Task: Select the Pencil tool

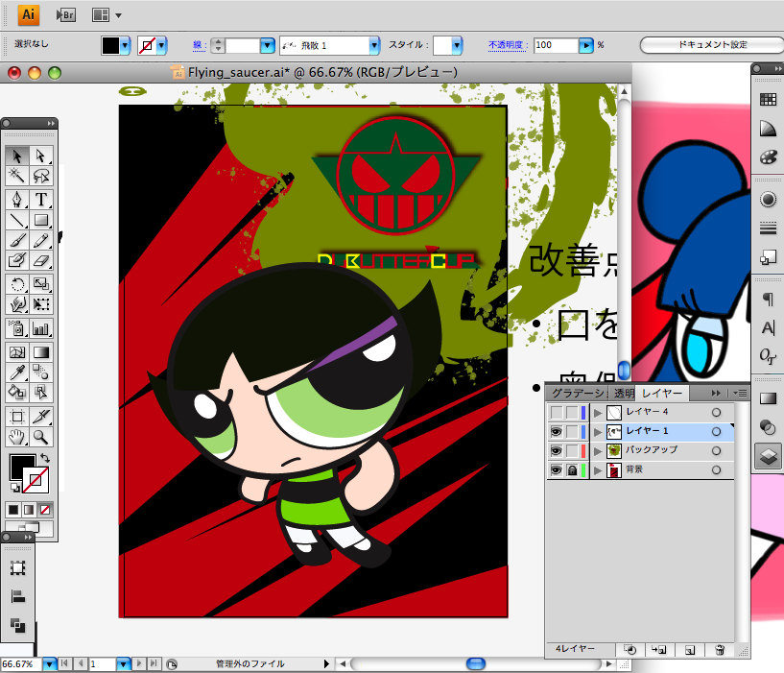Action: pyautogui.click(x=41, y=240)
